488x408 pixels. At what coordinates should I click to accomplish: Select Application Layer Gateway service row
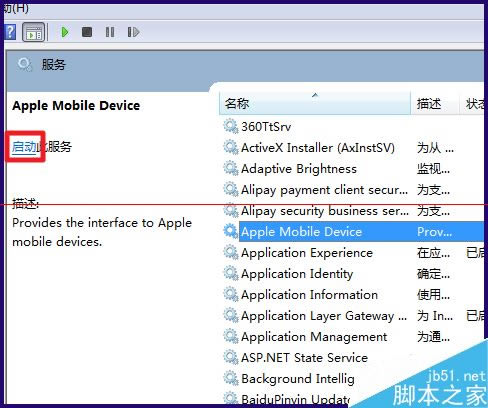pos(353,316)
